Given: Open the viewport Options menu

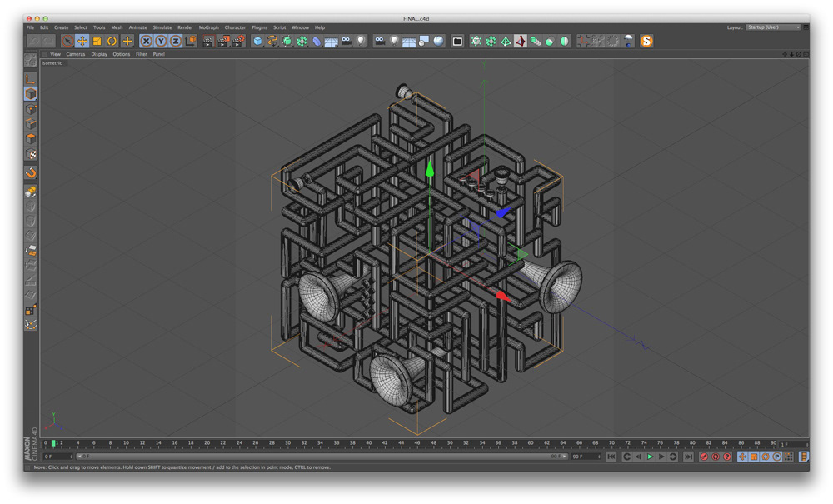Looking at the screenshot, I should tap(121, 54).
